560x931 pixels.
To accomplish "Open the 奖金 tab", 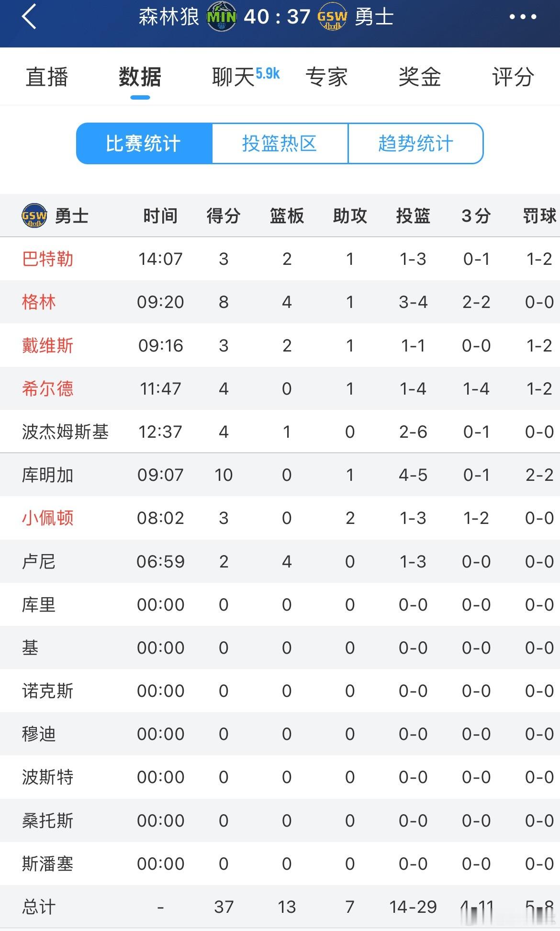I will (420, 77).
